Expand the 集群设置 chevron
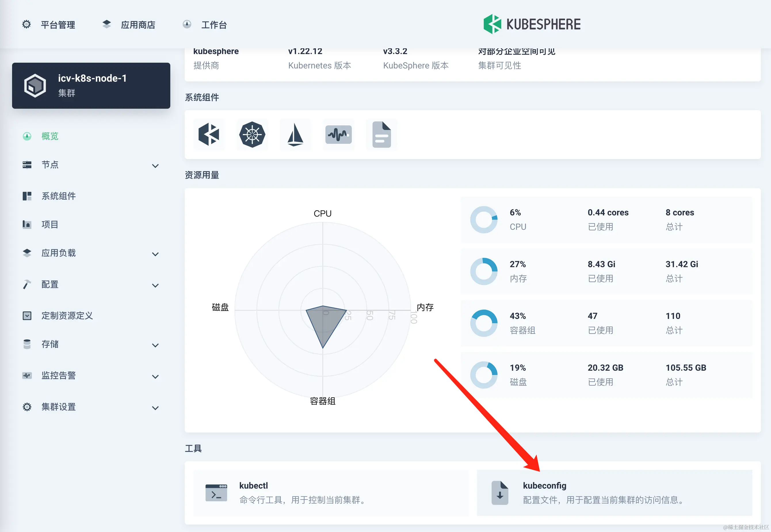Screen dimensions: 771x532 (155, 408)
